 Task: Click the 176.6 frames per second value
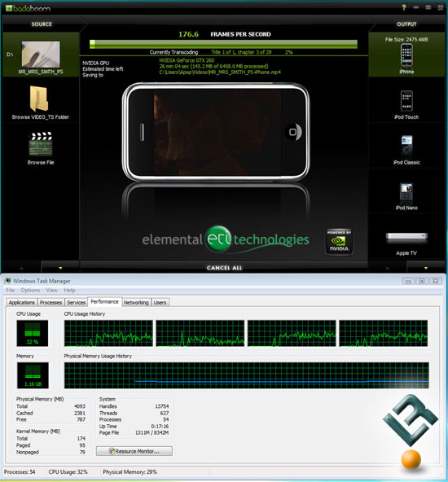pos(188,34)
